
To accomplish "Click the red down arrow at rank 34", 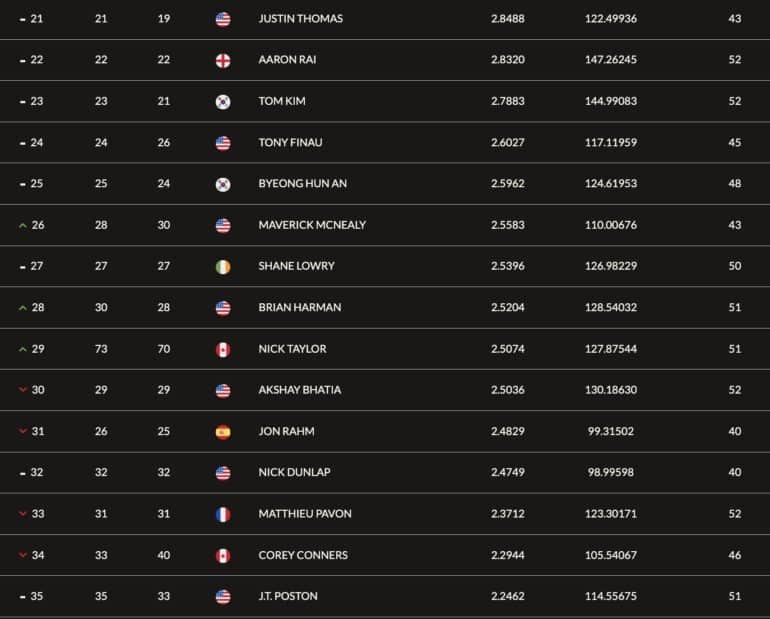I will (x=22, y=555).
